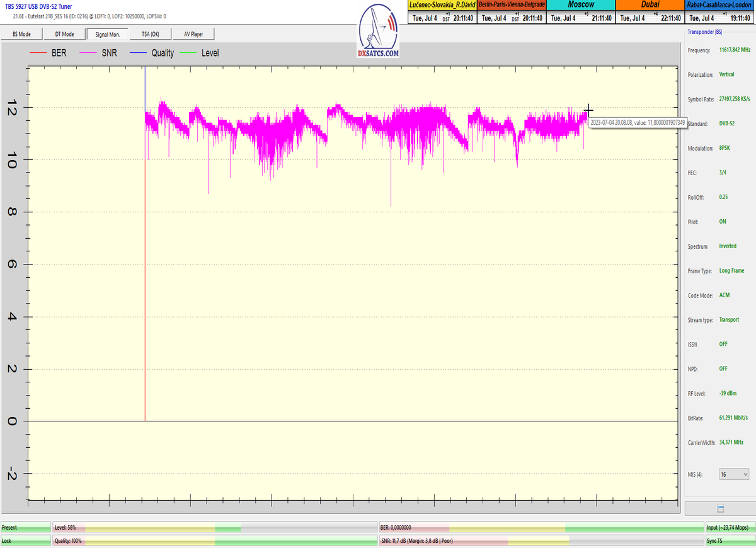Click the SNR magenta legend line
The image size is (756, 548).
click(89, 53)
